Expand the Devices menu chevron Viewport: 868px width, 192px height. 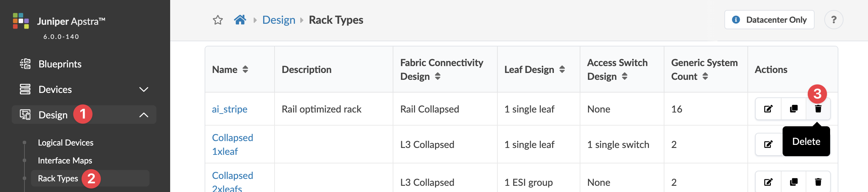pyautogui.click(x=144, y=89)
